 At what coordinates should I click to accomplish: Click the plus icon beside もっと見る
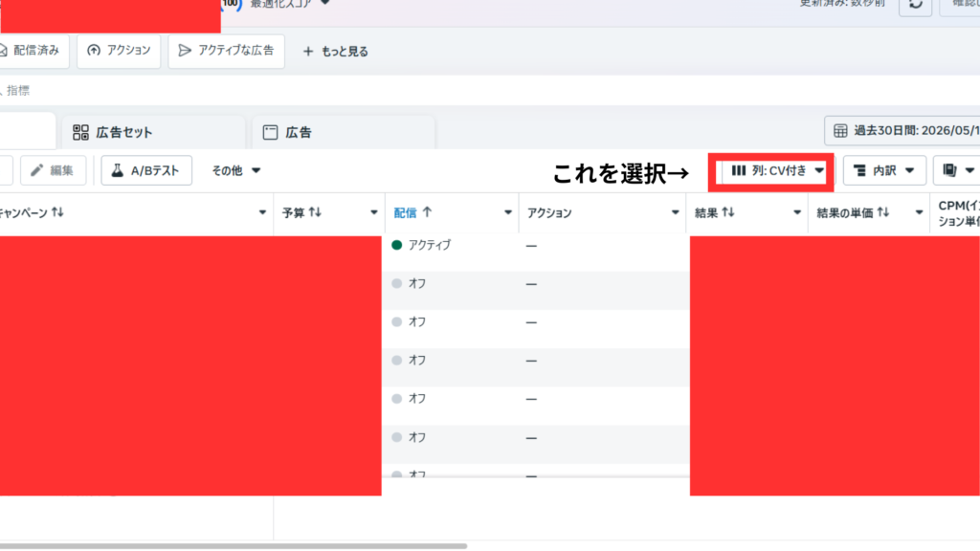tap(308, 52)
